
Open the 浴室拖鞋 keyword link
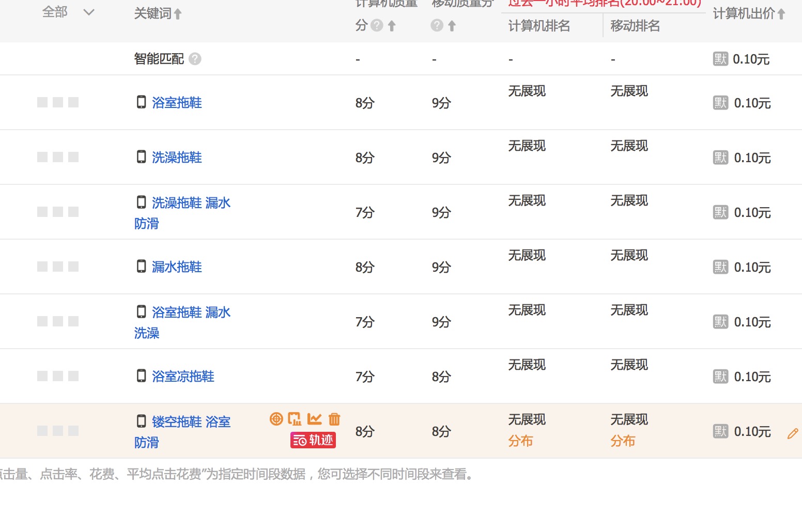(x=177, y=102)
